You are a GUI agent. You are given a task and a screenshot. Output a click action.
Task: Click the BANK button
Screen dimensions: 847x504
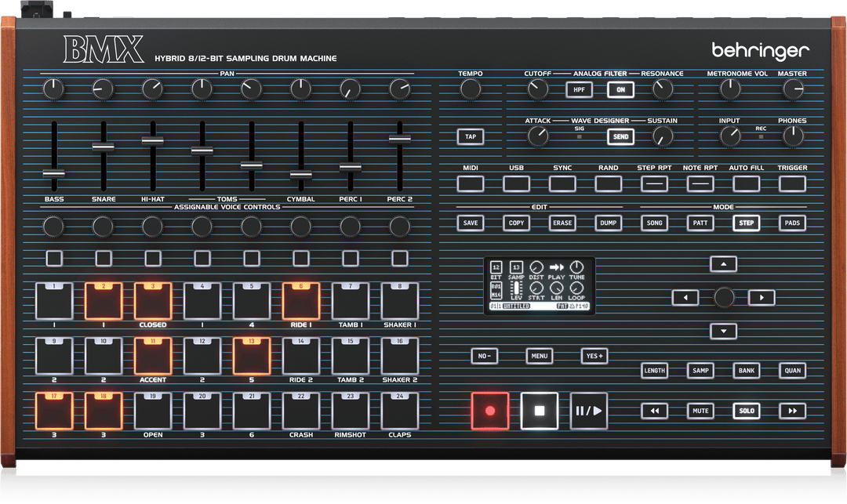tap(747, 371)
